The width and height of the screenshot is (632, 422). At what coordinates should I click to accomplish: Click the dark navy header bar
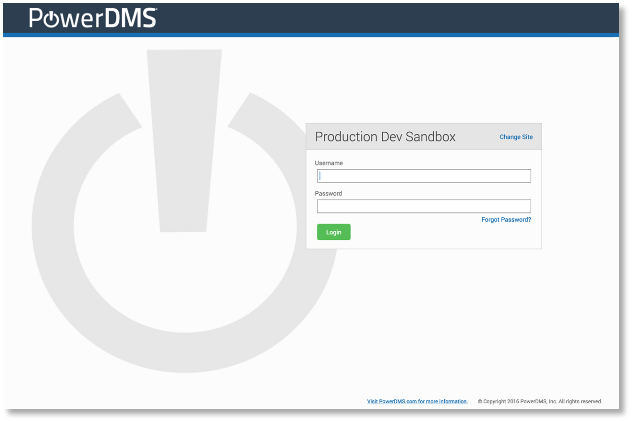pos(400,18)
